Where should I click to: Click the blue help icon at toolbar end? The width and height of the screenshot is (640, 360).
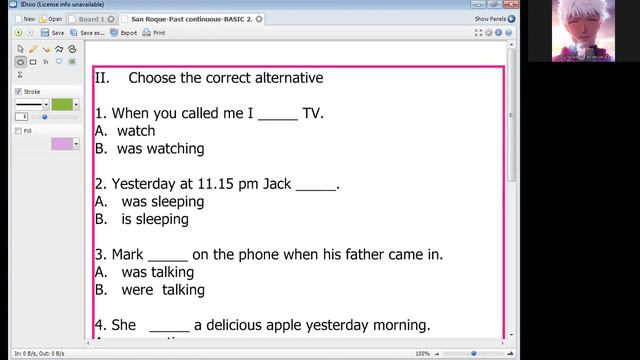pos(509,33)
